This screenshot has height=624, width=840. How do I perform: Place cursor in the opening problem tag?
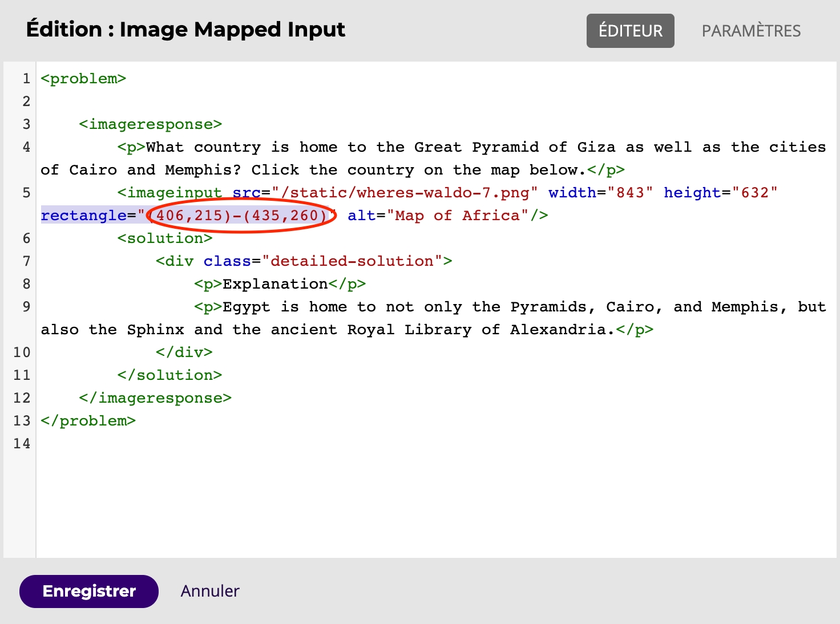(x=83, y=79)
